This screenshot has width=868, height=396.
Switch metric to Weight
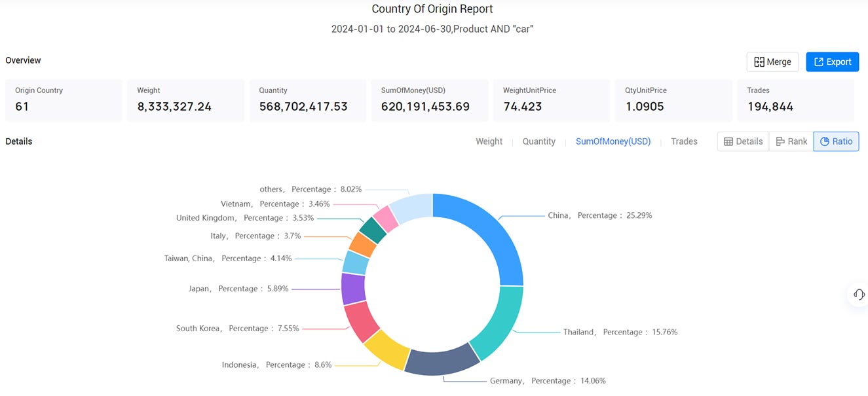[x=489, y=141]
